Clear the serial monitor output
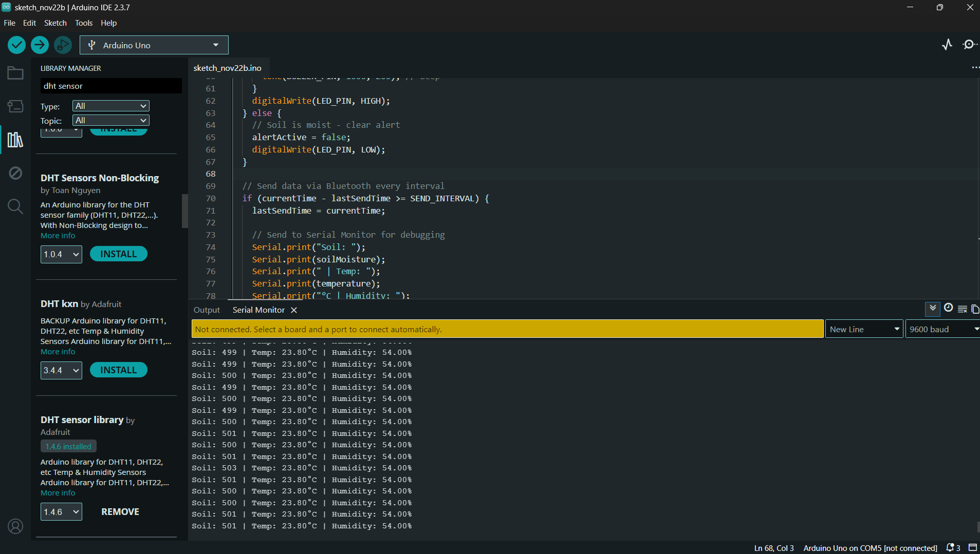This screenshot has width=980, height=554. coord(963,309)
